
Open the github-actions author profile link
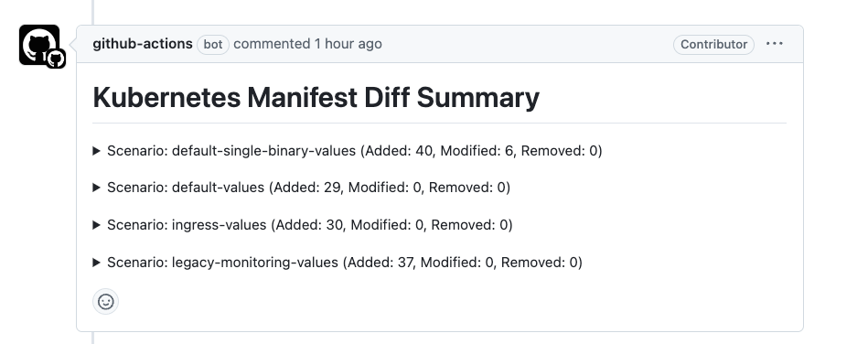pos(143,44)
